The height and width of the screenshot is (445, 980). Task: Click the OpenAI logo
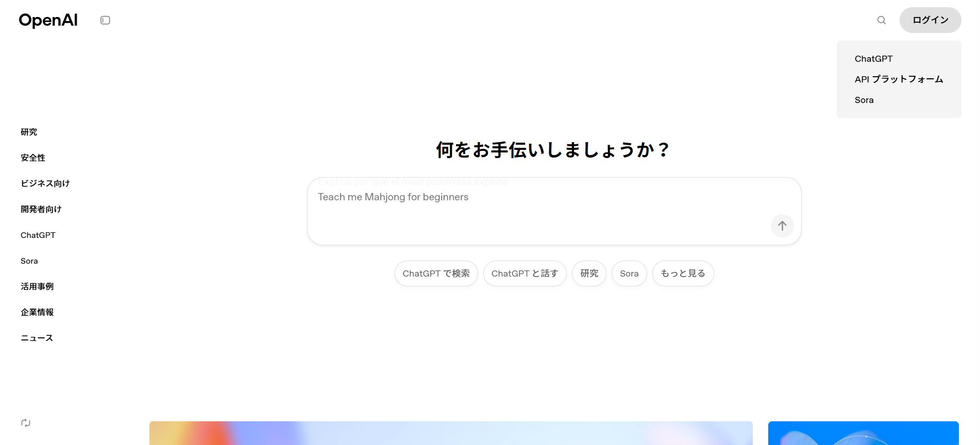[x=48, y=20]
